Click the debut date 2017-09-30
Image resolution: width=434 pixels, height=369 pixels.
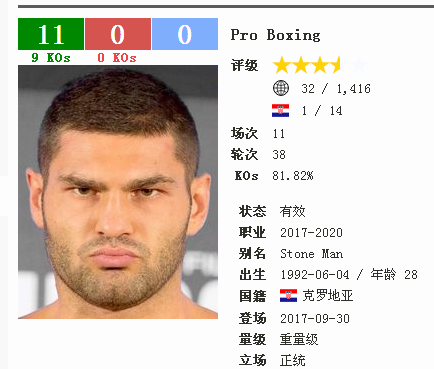point(315,319)
